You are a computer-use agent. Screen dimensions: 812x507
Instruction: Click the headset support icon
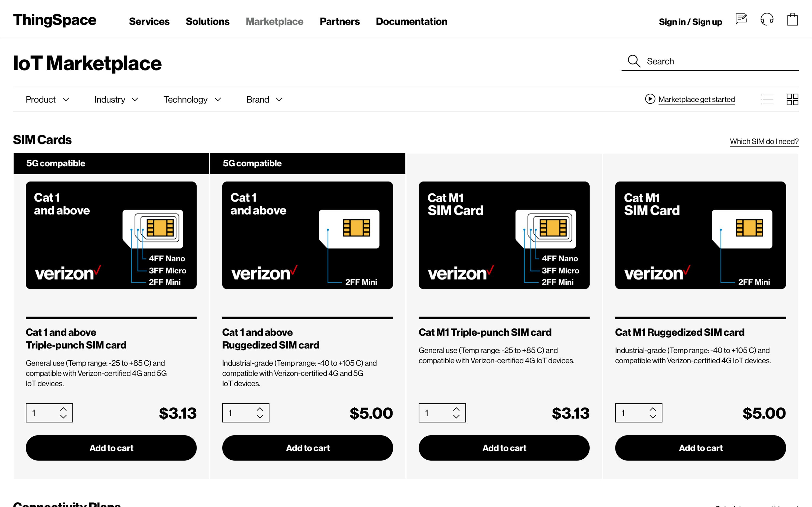click(x=767, y=19)
